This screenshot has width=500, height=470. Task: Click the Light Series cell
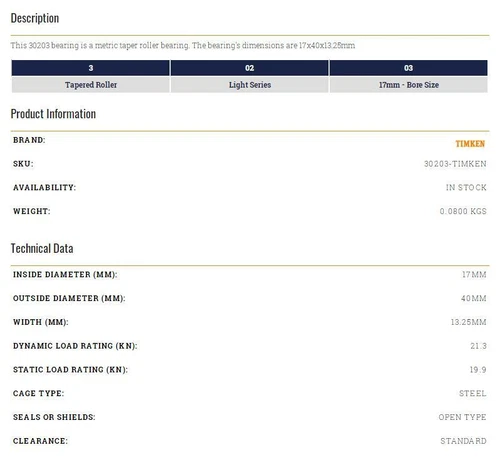coord(250,85)
